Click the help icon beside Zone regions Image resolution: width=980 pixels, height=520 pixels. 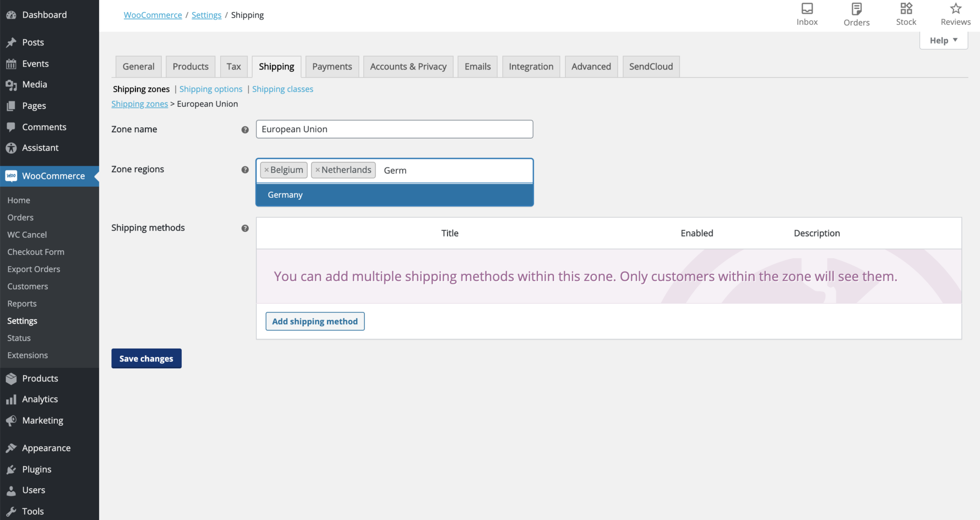click(245, 170)
